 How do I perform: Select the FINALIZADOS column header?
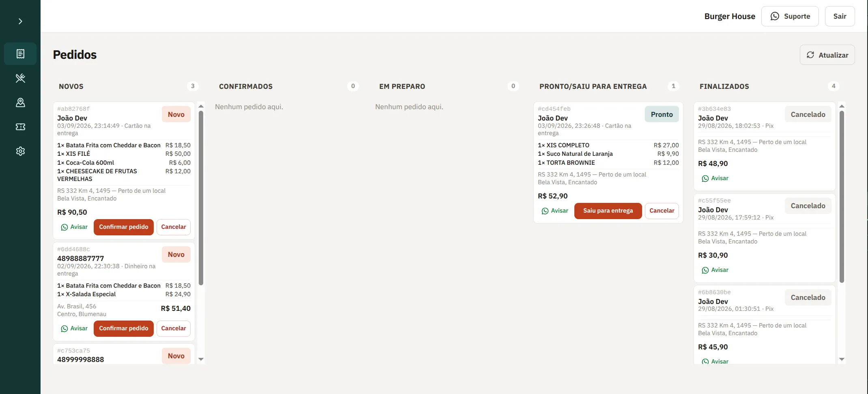(724, 86)
